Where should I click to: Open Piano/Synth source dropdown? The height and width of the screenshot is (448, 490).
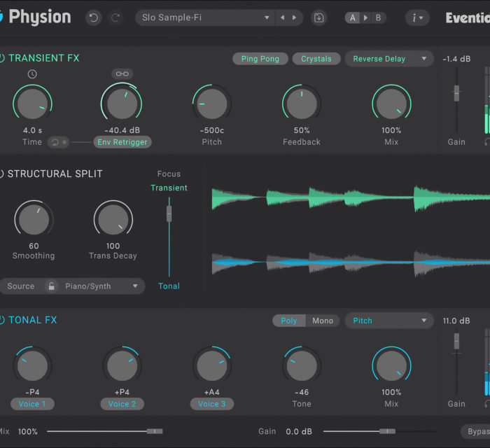pos(101,286)
